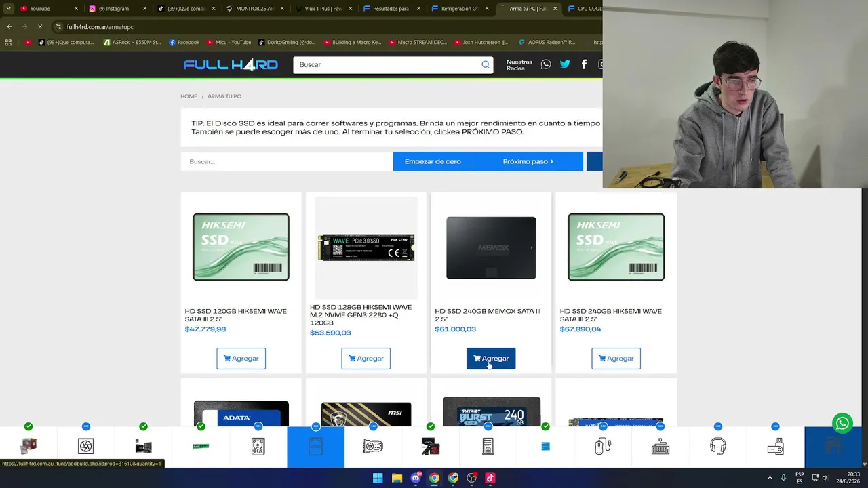Switch to the Instagram tab

point(118,9)
